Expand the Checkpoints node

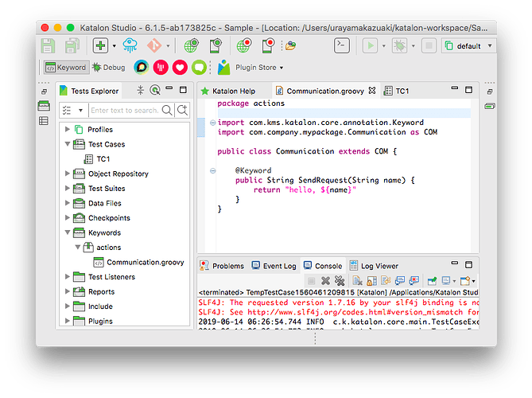tap(67, 217)
